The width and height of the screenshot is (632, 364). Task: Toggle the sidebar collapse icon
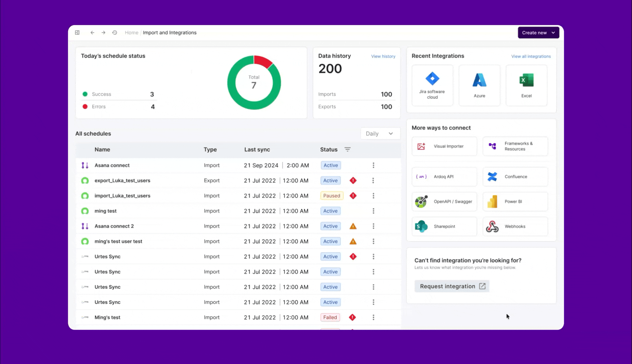pyautogui.click(x=77, y=32)
